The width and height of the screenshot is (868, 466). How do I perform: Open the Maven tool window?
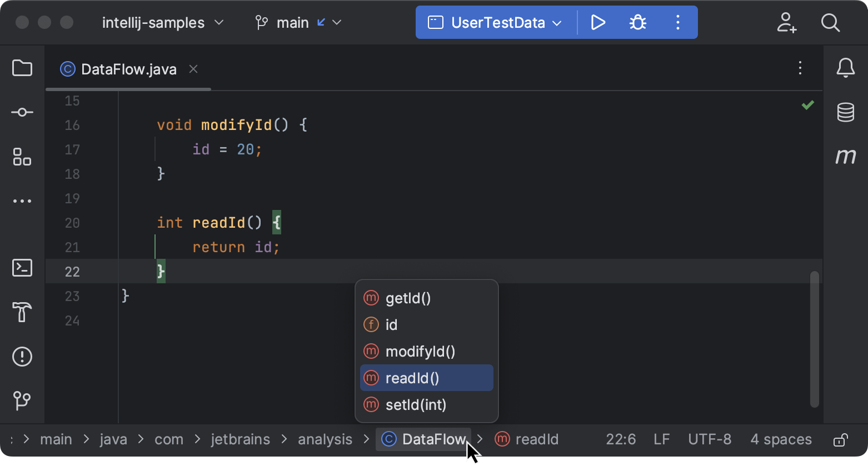tap(845, 156)
